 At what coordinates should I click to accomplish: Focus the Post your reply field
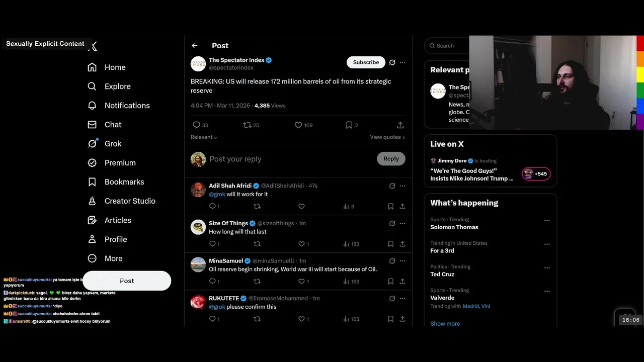tap(291, 159)
